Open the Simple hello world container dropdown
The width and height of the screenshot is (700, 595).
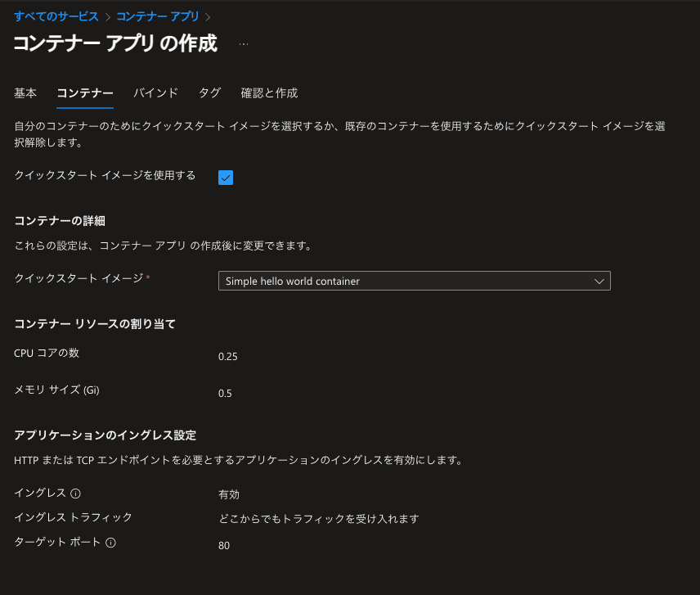pos(415,281)
